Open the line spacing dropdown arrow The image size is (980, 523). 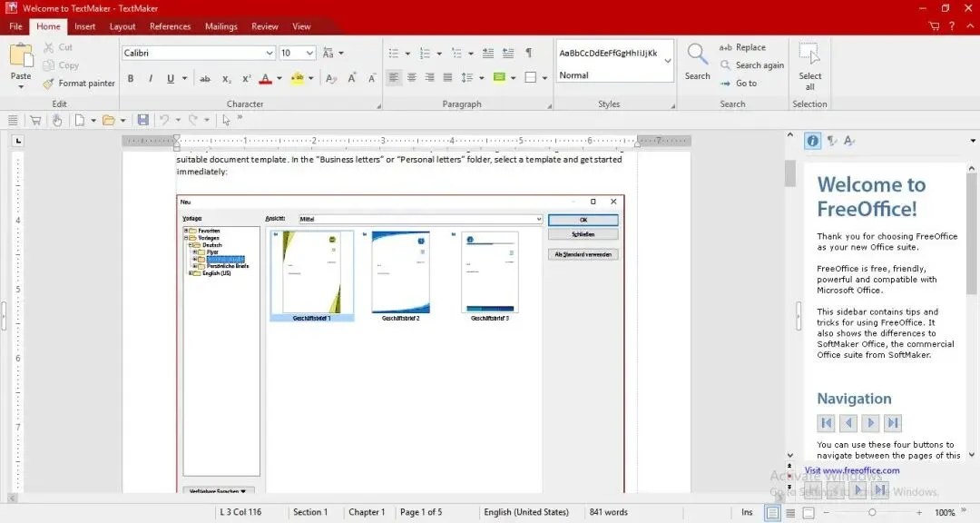click(x=481, y=78)
